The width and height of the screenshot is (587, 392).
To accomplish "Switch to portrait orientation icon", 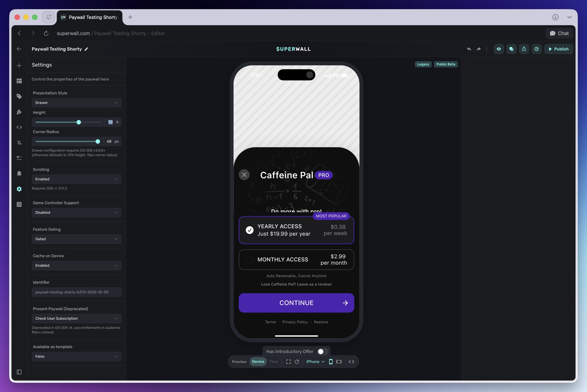I will (331, 362).
